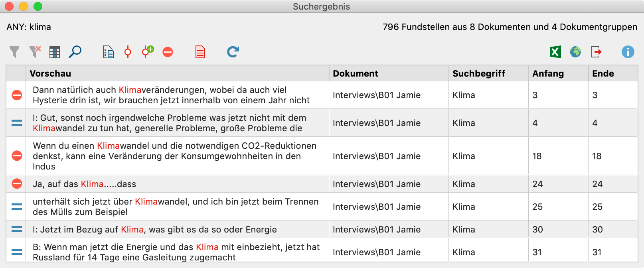Reset all filters with funnel-X icon
The height and width of the screenshot is (268, 644).
[35, 52]
